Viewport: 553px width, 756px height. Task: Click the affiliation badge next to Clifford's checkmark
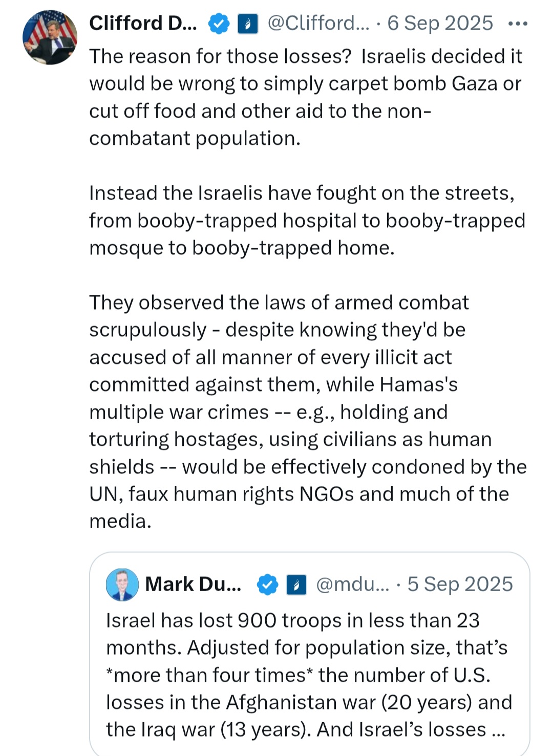point(248,24)
